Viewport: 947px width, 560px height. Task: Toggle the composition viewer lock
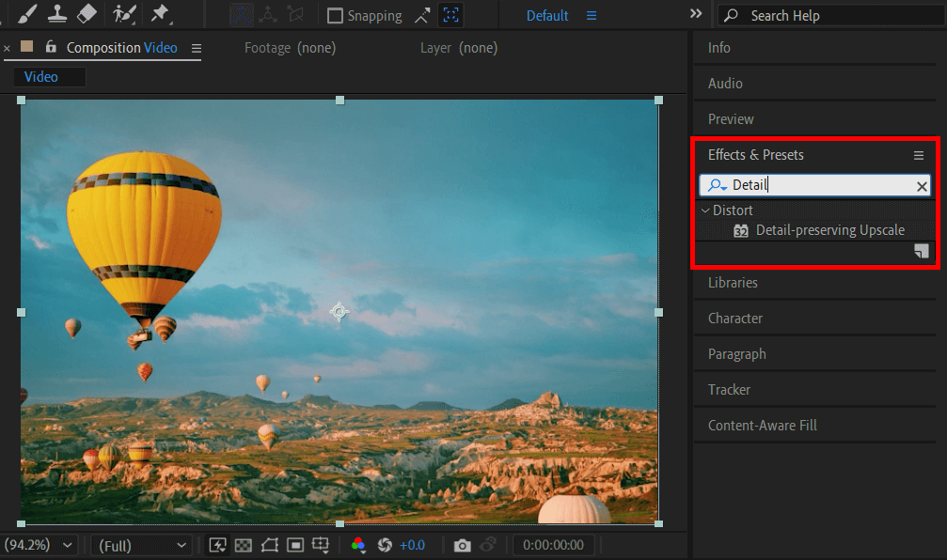51,46
